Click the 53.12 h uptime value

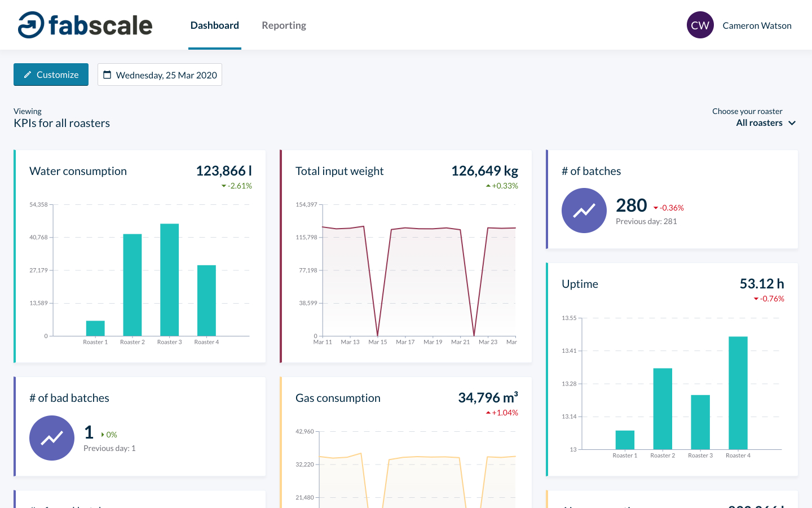[x=762, y=283]
